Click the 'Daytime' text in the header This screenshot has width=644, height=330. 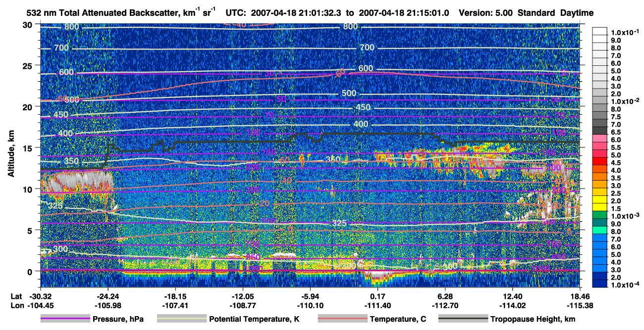click(576, 13)
